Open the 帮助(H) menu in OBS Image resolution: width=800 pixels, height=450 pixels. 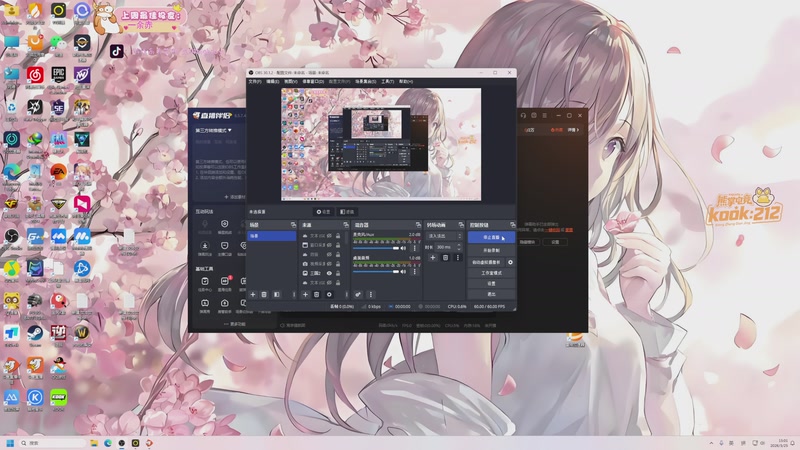pyautogui.click(x=406, y=82)
